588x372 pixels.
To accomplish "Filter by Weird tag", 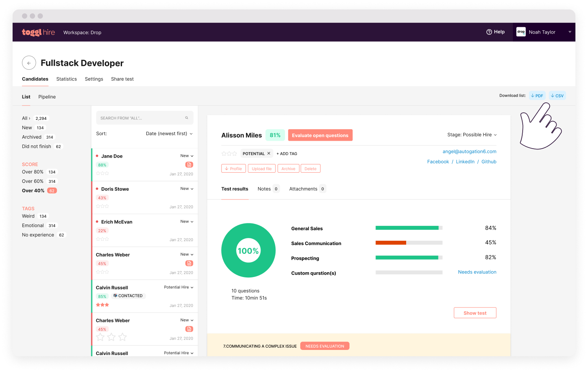I will coord(35,216).
